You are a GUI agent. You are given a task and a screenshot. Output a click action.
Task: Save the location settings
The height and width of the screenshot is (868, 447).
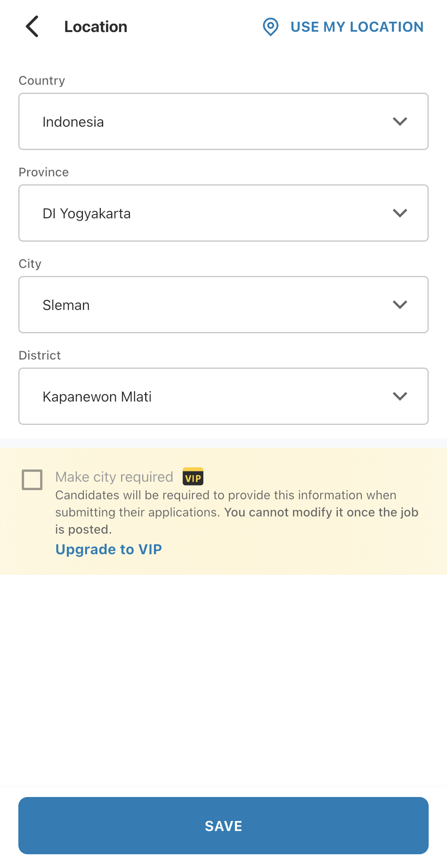pos(223,826)
